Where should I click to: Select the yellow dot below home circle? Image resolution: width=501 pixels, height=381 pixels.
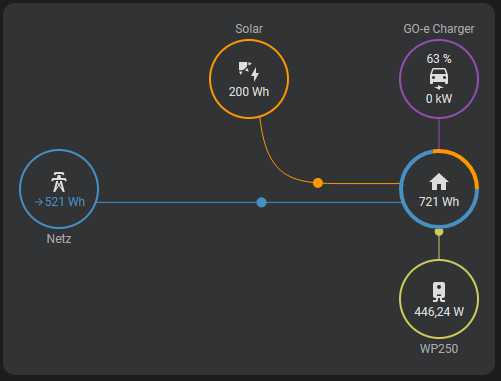click(x=439, y=232)
